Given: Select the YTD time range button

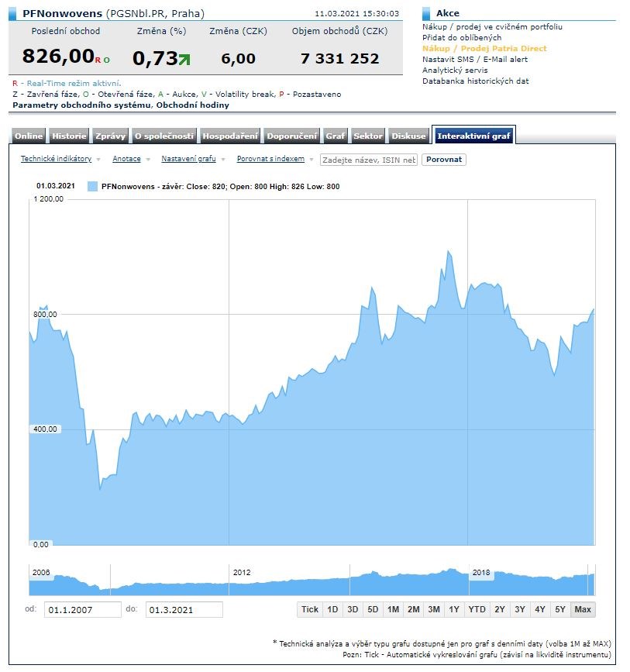Looking at the screenshot, I should [477, 609].
